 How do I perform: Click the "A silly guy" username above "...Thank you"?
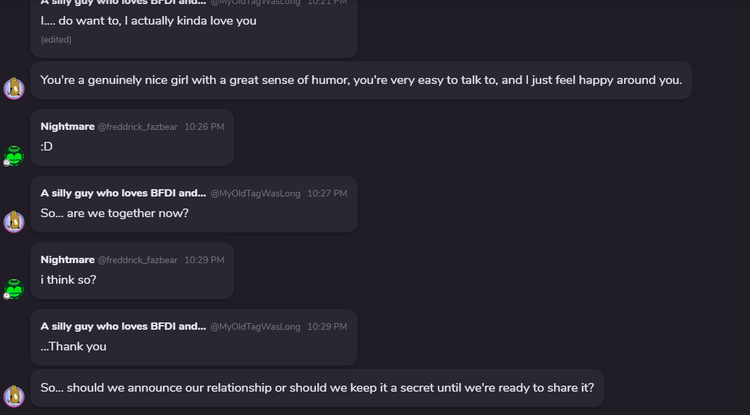coord(122,326)
